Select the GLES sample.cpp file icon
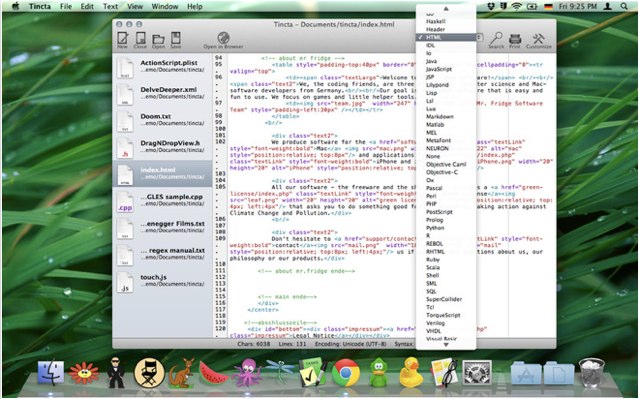The image size is (639, 399). pos(125,202)
